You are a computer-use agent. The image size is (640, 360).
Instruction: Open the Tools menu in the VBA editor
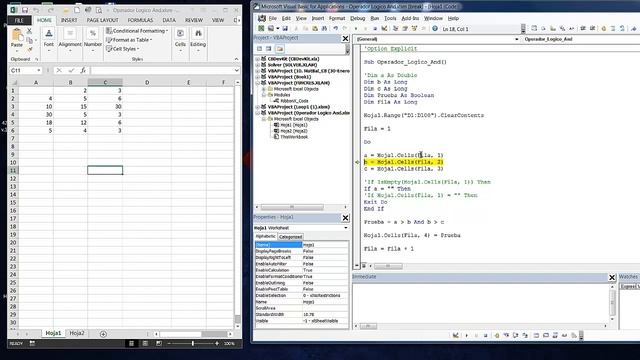tap(390, 18)
